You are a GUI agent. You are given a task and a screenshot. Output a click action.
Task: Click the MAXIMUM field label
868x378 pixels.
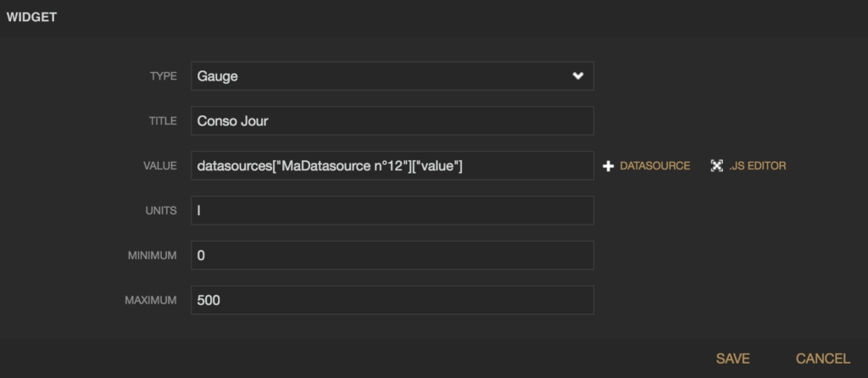pos(151,301)
